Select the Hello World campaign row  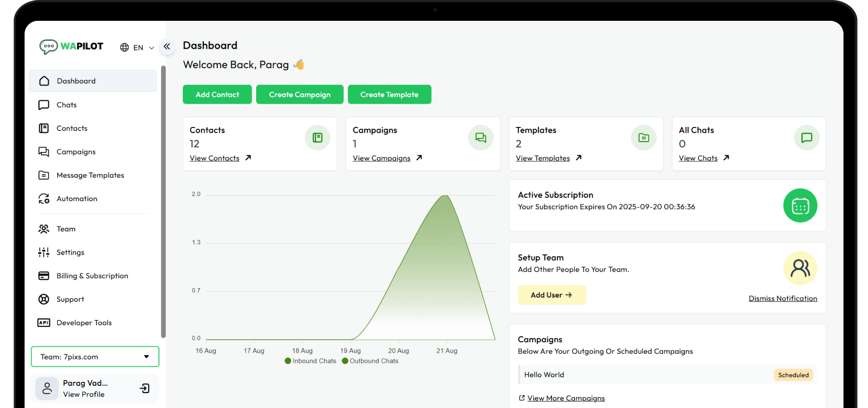[x=668, y=375]
